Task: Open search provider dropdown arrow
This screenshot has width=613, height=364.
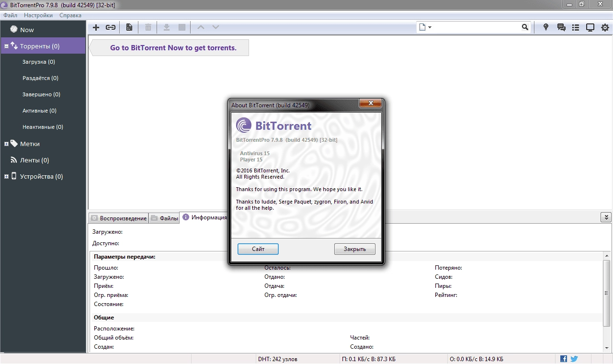Action: [x=430, y=27]
